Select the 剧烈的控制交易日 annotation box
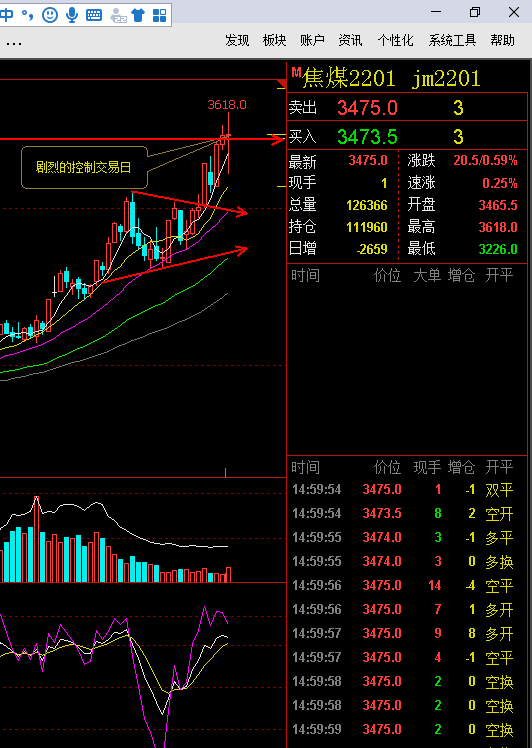The image size is (532, 748). pos(84,167)
